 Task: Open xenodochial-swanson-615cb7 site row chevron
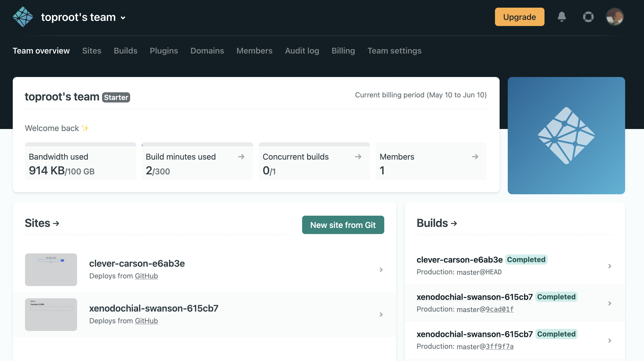click(381, 315)
